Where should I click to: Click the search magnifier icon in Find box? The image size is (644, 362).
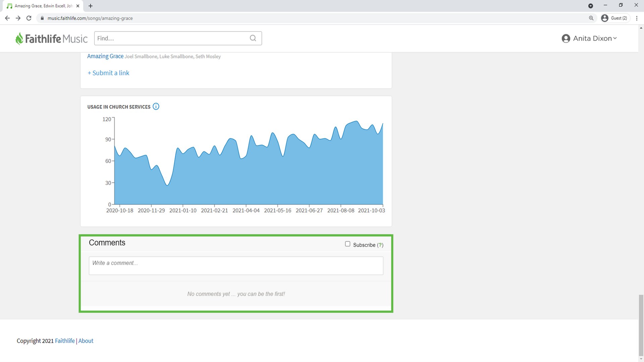(x=253, y=38)
